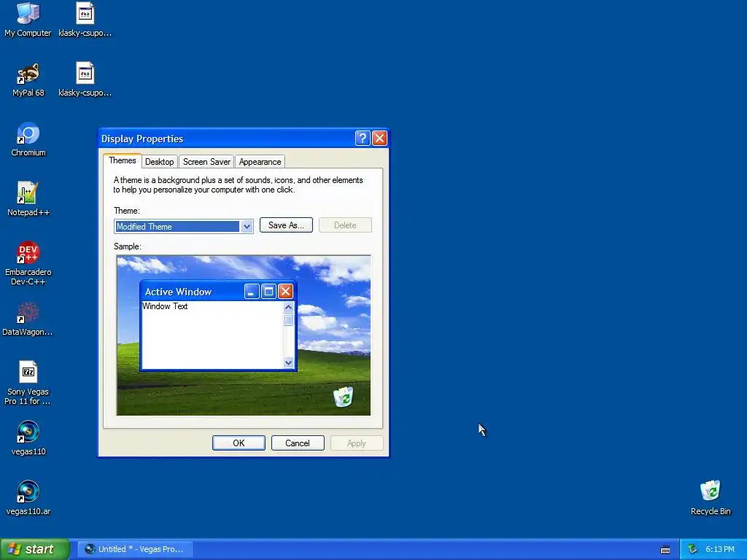This screenshot has height=560, width=747.
Task: Click the disabled Delete button
Action: pos(345,225)
